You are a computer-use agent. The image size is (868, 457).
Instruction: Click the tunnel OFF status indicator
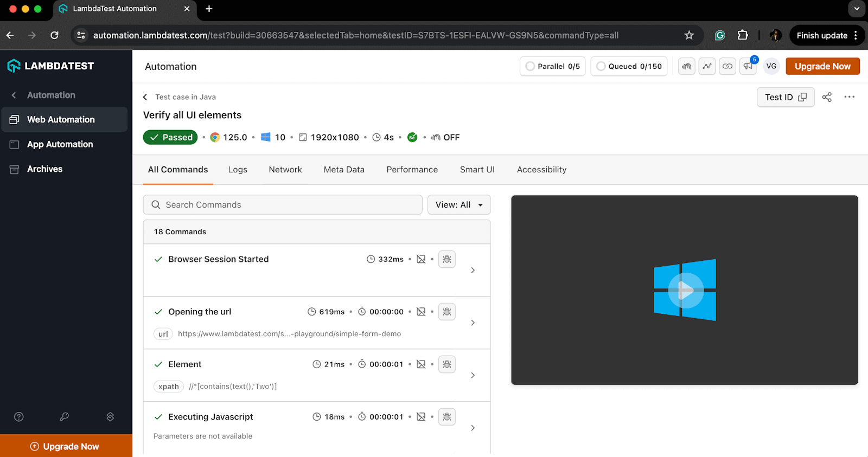pos(445,137)
